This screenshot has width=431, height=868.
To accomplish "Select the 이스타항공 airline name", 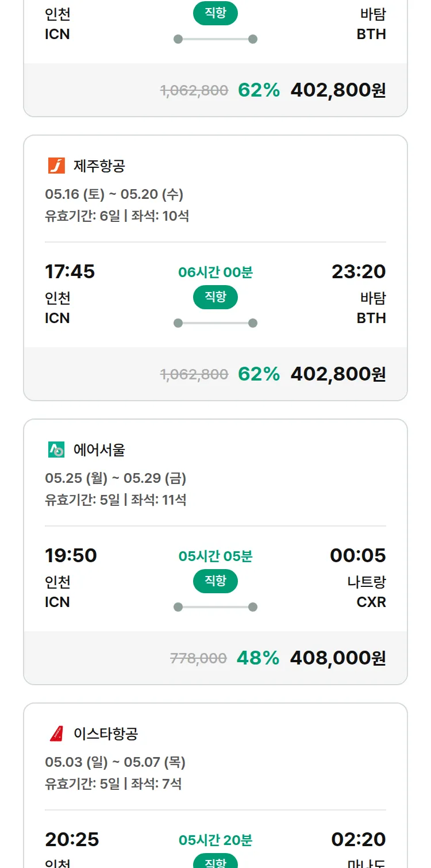I will 106,734.
